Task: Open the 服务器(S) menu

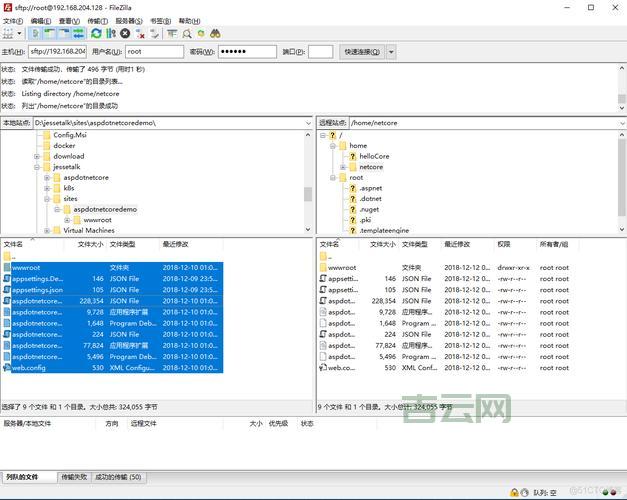Action: pos(128,20)
